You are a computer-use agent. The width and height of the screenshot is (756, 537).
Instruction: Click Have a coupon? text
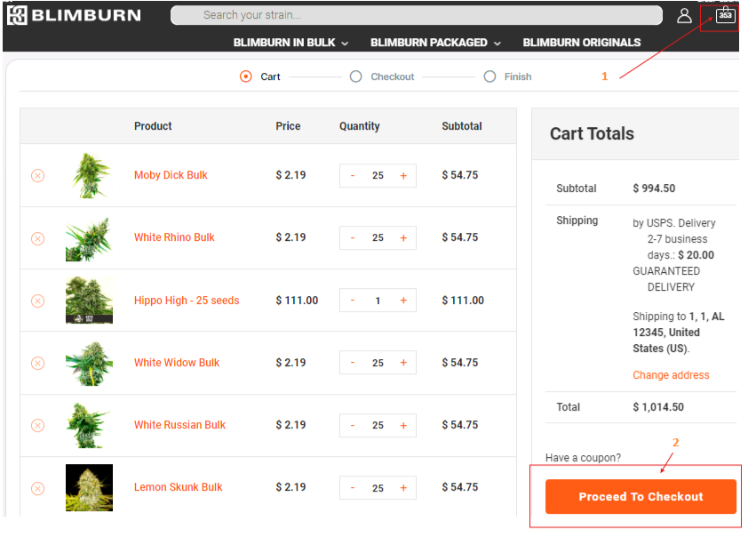click(x=583, y=458)
